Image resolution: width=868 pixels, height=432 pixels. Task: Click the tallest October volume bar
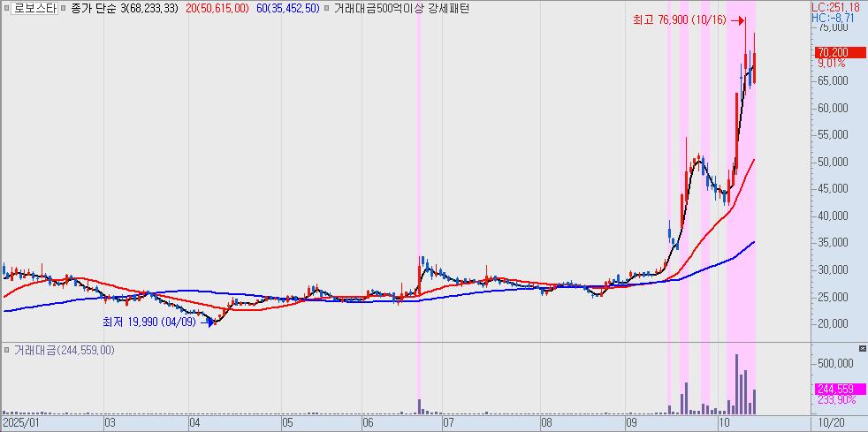(737, 384)
